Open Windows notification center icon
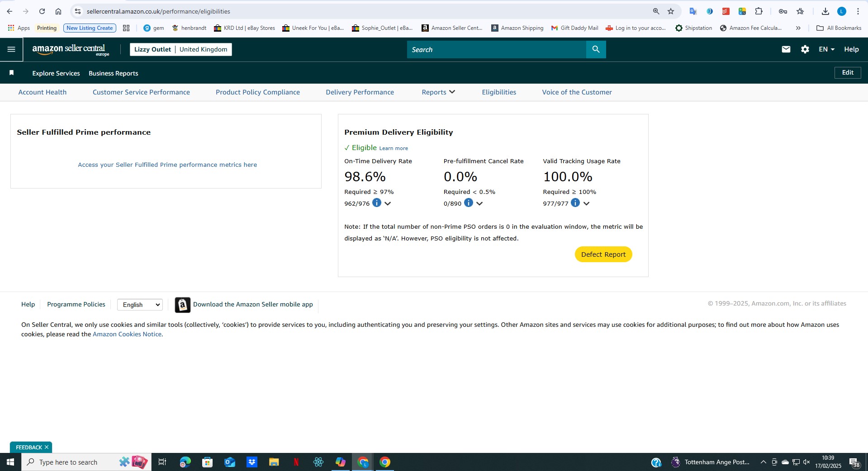868x471 pixels. tap(854, 462)
